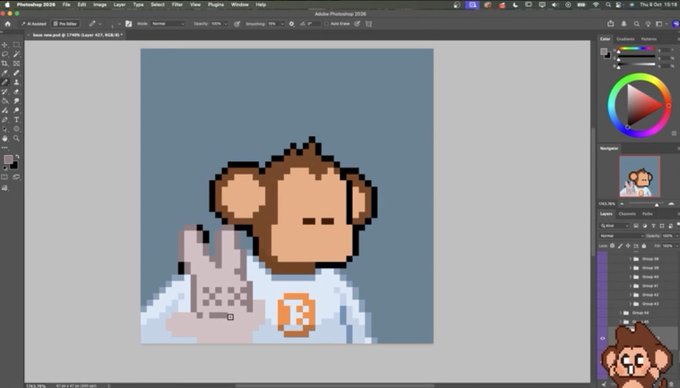This screenshot has width=680, height=388.
Task: Open the File menu
Action: [x=66, y=5]
